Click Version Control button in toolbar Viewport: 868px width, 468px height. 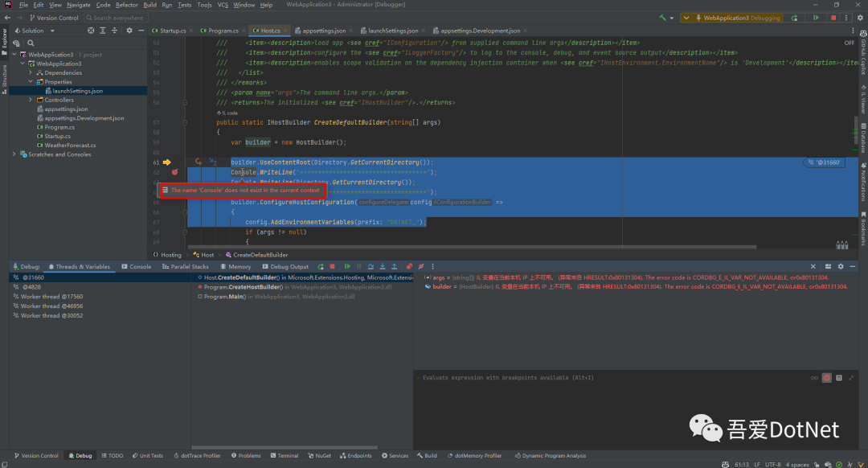(54, 18)
